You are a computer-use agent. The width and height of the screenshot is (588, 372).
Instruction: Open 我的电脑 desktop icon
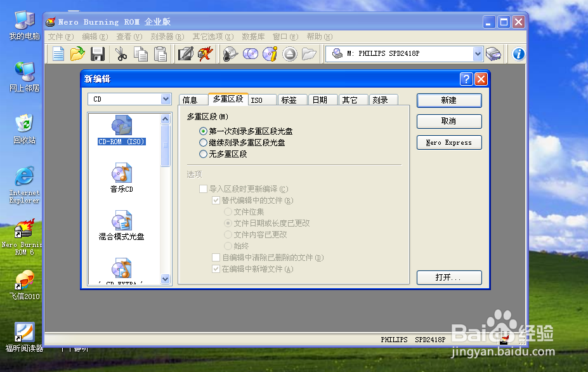tap(24, 25)
